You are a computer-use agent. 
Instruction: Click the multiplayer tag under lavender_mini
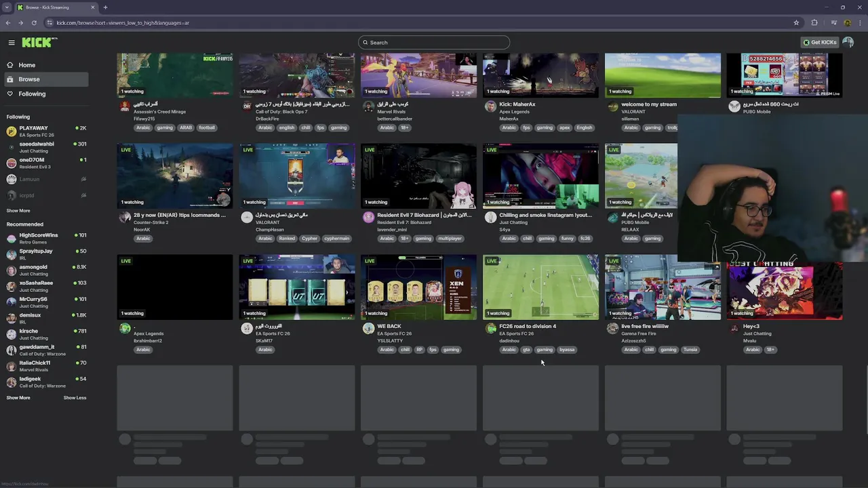pyautogui.click(x=450, y=239)
